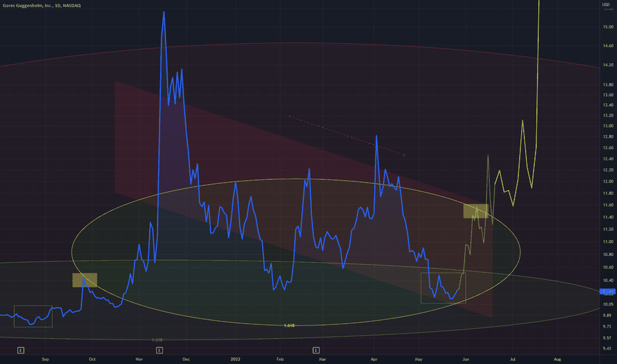617x364 pixels.
Task: Click the Nov date label on time axis
Action: tap(139, 359)
